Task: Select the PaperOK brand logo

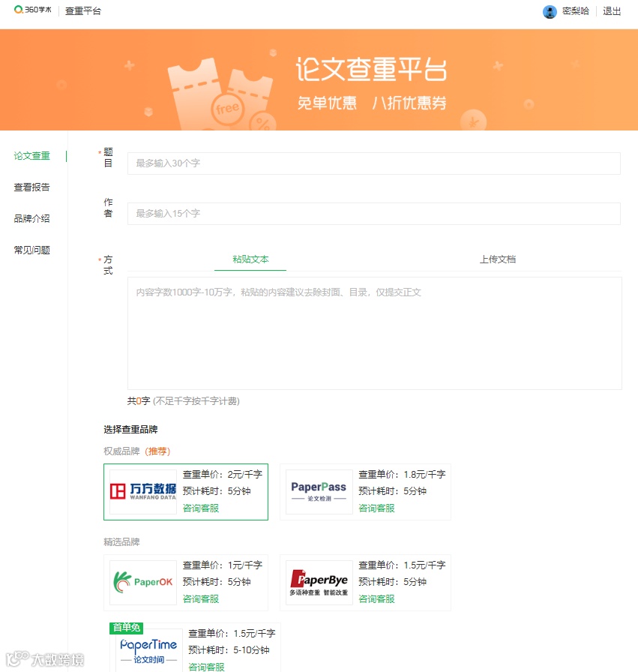Action: (143, 583)
